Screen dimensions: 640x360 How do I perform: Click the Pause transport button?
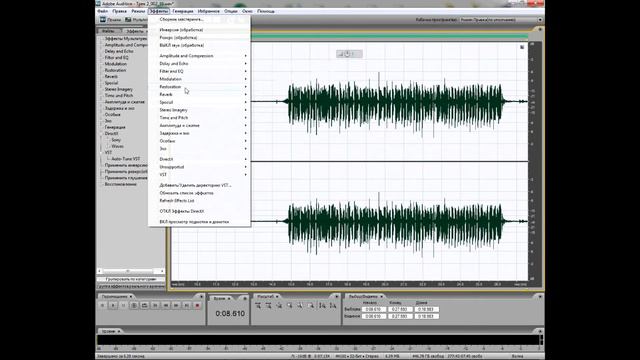124,305
